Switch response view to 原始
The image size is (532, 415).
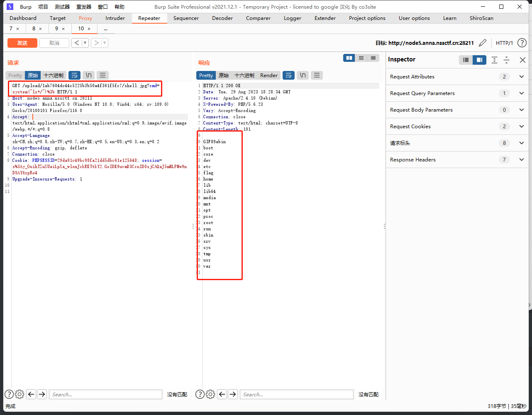224,75
